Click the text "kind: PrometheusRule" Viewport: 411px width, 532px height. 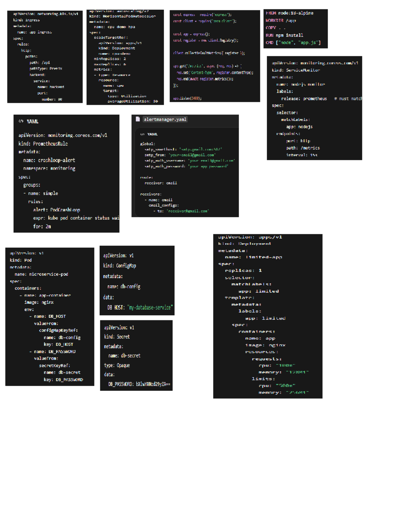[43, 144]
